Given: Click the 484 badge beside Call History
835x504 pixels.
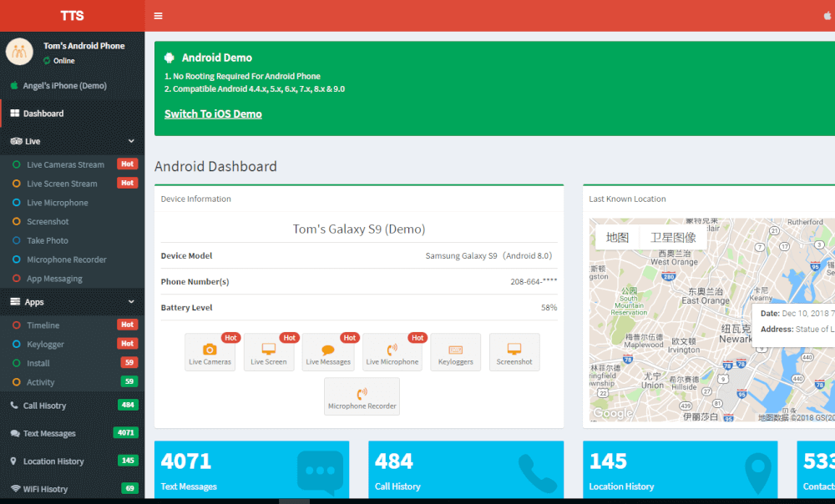Looking at the screenshot, I should tap(128, 405).
